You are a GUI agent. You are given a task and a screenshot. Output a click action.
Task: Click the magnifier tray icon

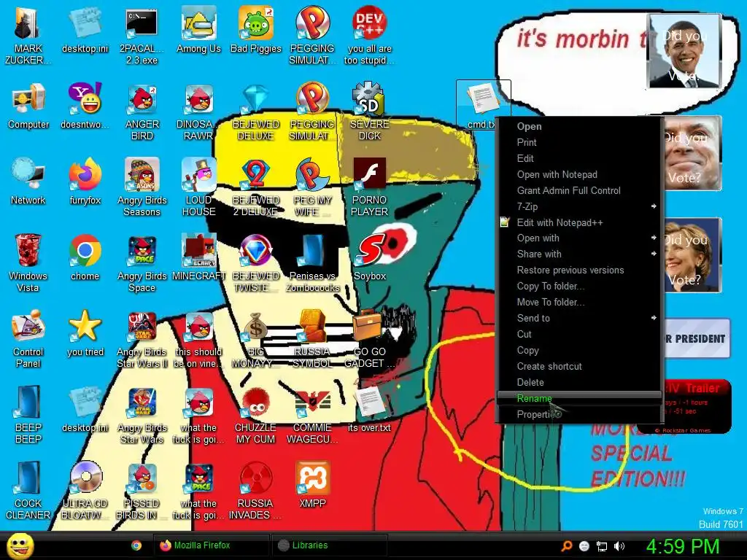[x=566, y=546]
